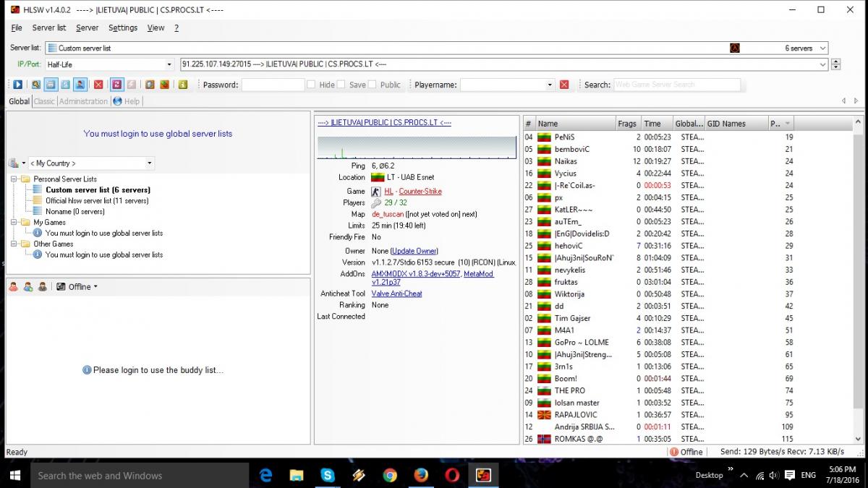Collapse the Personal Server Lists folder
This screenshot has height=488, width=868.
pos(13,179)
